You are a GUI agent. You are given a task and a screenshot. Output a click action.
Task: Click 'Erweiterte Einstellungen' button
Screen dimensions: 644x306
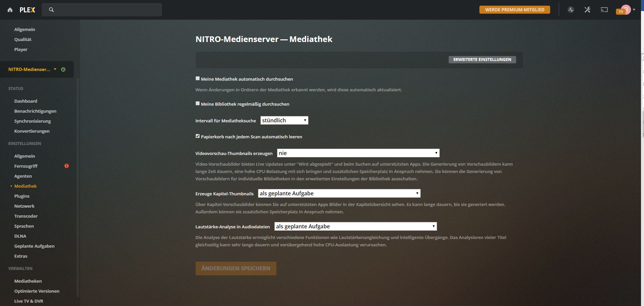482,59
